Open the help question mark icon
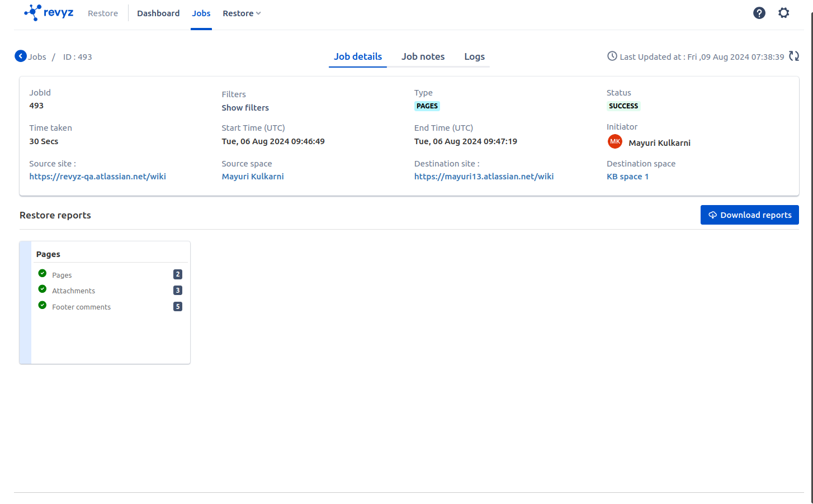813x504 pixels. coord(759,13)
